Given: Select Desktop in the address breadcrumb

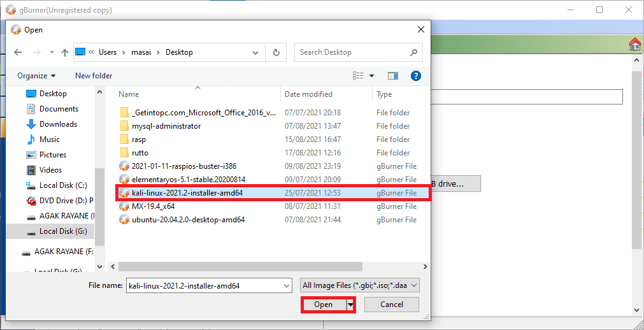Looking at the screenshot, I should [x=179, y=52].
